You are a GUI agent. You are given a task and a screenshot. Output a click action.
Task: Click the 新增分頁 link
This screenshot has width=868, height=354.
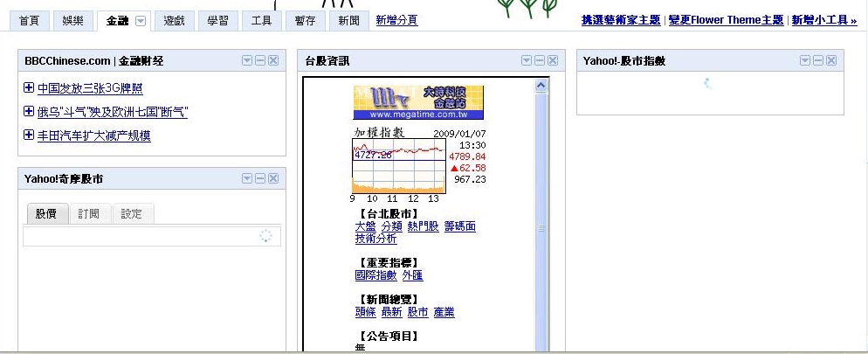[397, 20]
